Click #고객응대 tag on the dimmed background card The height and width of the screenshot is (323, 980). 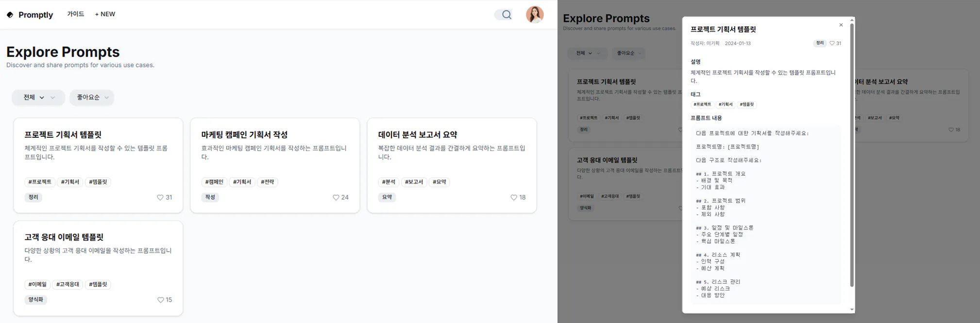pos(610,196)
